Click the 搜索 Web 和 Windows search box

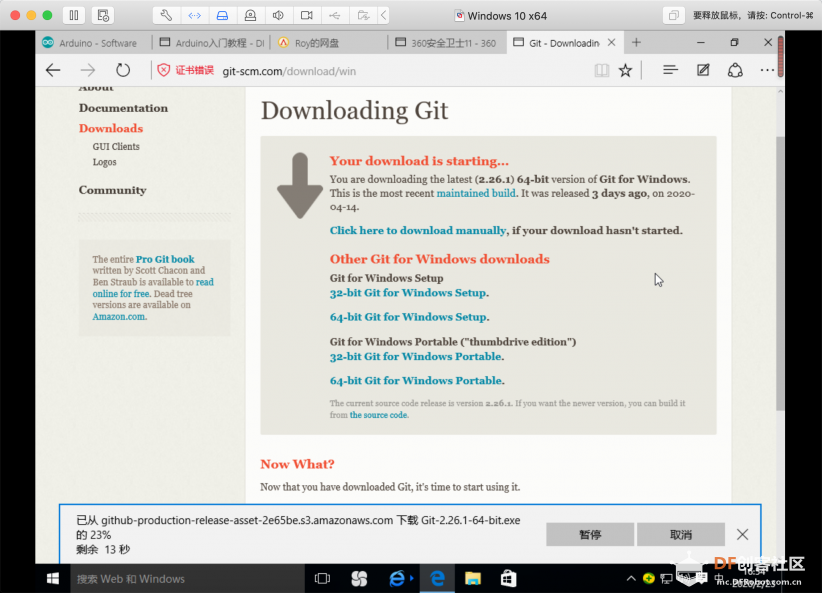(x=187, y=579)
